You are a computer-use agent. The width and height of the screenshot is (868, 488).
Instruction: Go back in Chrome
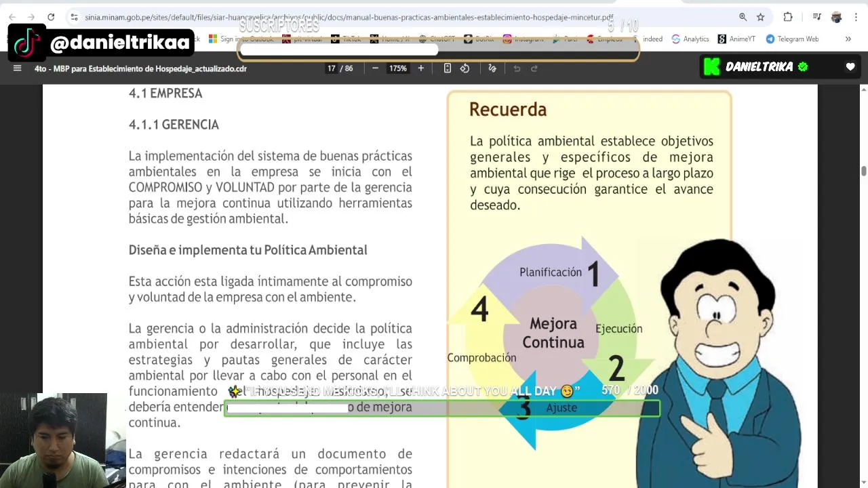click(12, 17)
